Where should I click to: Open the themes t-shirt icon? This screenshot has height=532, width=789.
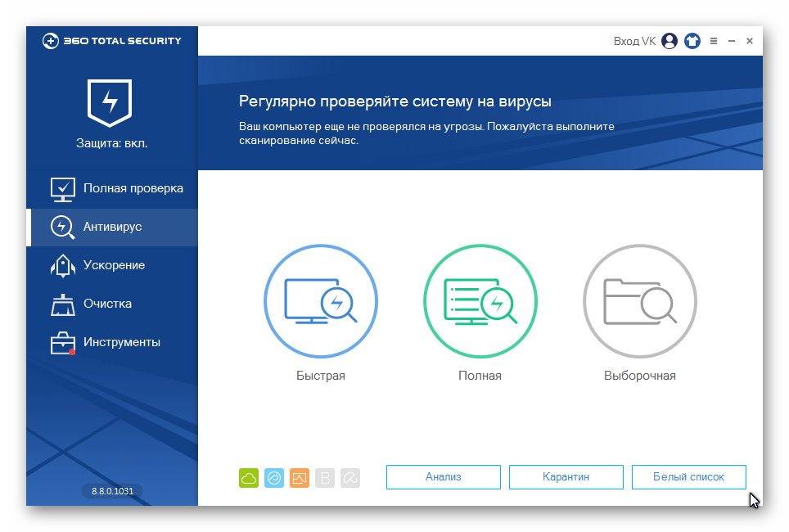click(x=692, y=41)
